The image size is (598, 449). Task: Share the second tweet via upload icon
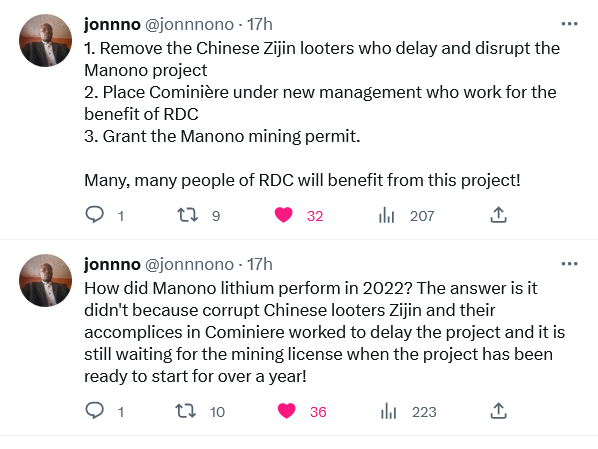pos(498,411)
